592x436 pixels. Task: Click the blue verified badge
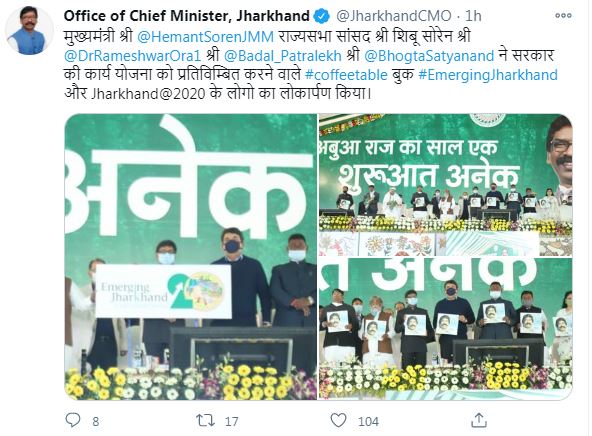coord(322,16)
